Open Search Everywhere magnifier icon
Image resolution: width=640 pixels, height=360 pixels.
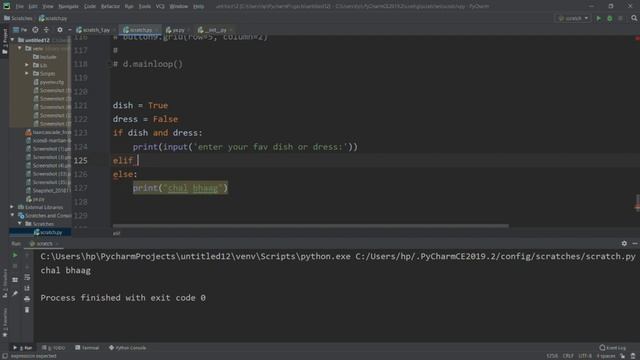[x=634, y=18]
